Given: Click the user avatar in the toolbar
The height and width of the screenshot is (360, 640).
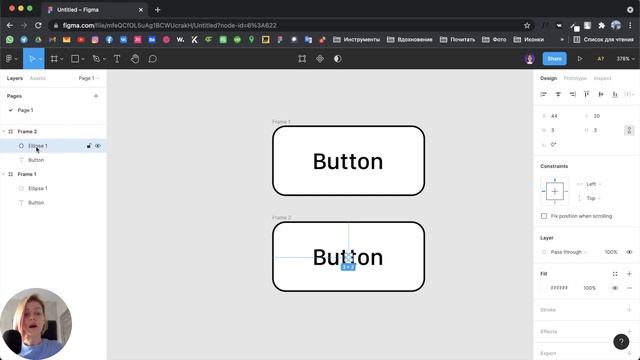Looking at the screenshot, I should pyautogui.click(x=529, y=59).
